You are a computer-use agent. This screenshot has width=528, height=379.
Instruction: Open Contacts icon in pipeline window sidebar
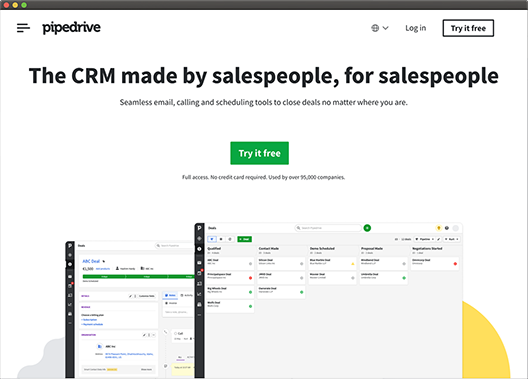click(199, 284)
